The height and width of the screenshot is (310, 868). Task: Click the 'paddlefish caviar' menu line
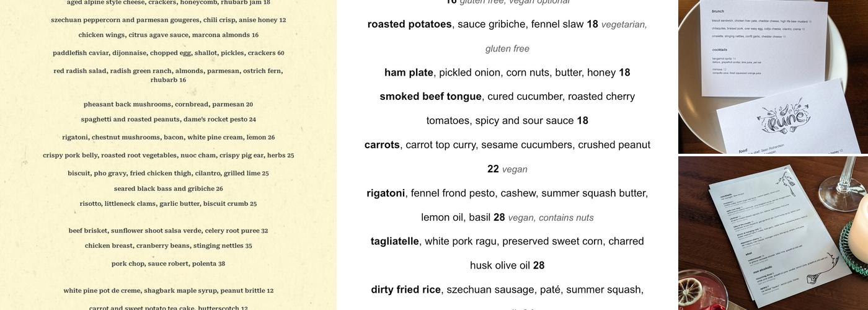point(168,53)
